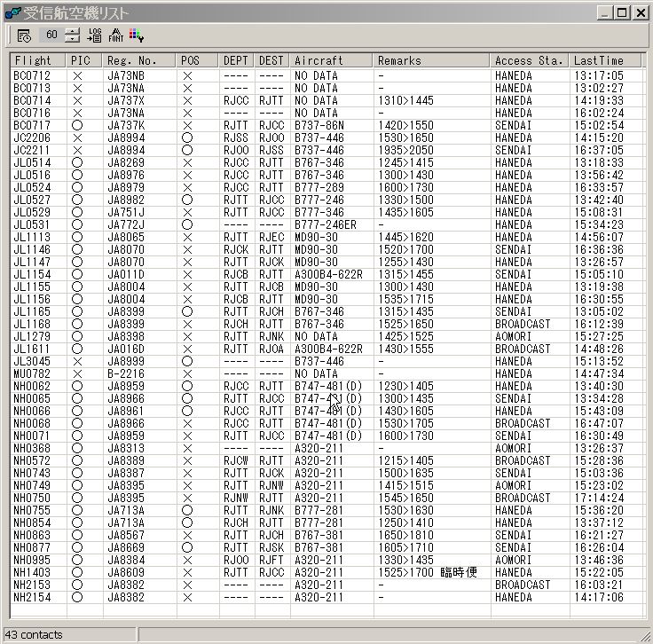Click last time 16:47:07 cell
This screenshot has height=644, width=653.
[599, 423]
